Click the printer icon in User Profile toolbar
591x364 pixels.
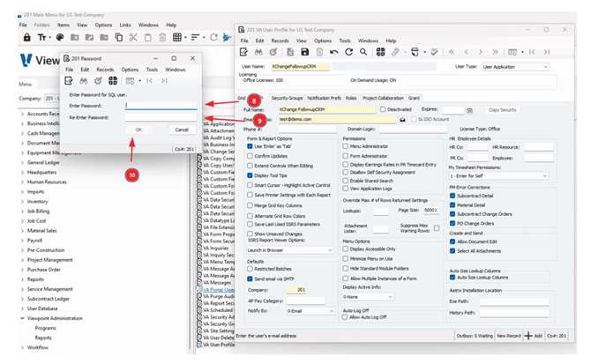[x=415, y=52]
